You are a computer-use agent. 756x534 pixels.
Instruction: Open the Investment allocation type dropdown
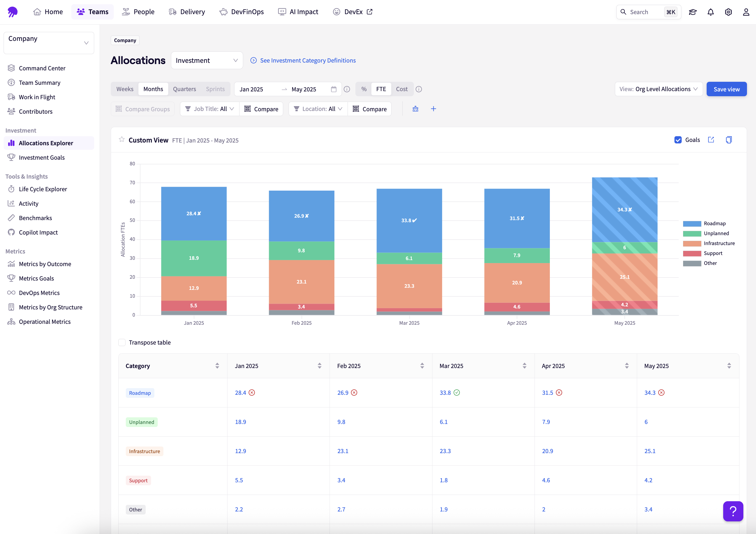[207, 60]
